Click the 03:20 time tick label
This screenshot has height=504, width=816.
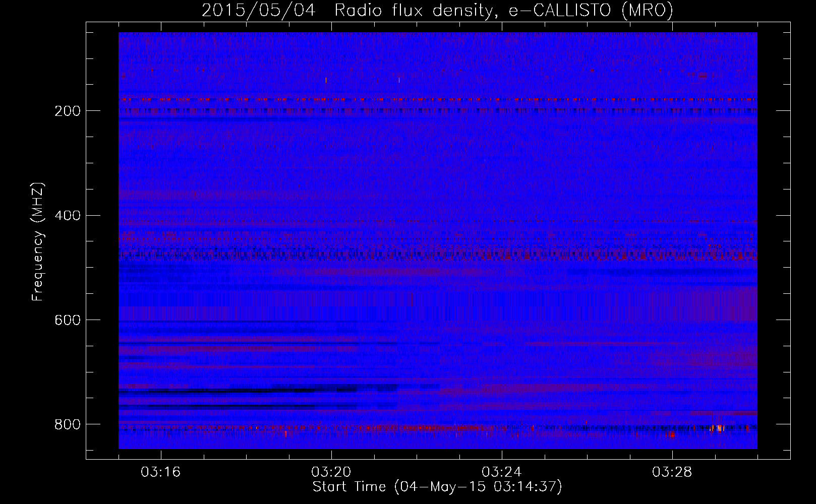tap(331, 472)
